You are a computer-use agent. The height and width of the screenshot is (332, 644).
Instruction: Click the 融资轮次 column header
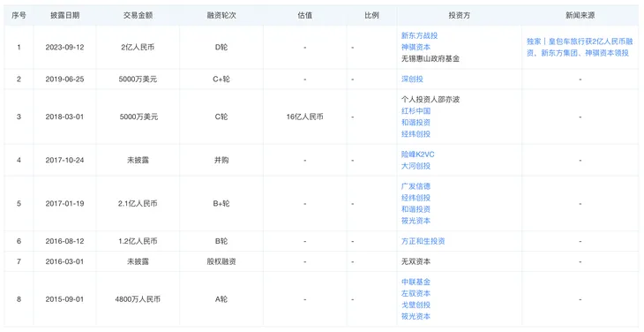pyautogui.click(x=221, y=15)
